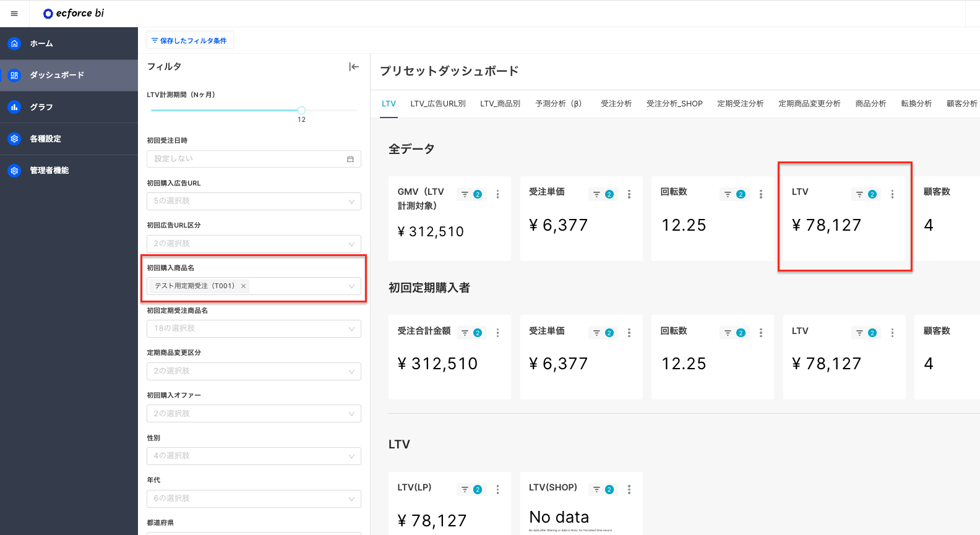This screenshot has height=535, width=980.
Task: Open グラフ in sidebar
Action: pos(69,107)
